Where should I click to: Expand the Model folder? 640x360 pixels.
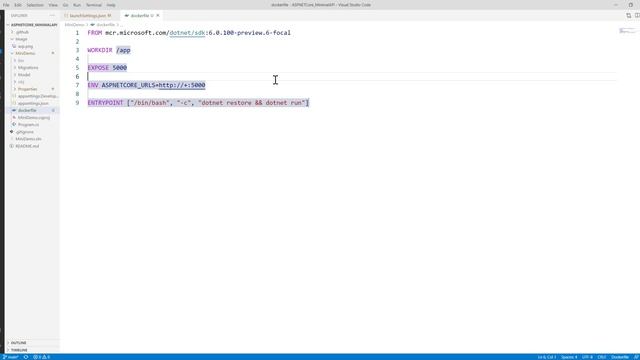pyautogui.click(x=24, y=75)
